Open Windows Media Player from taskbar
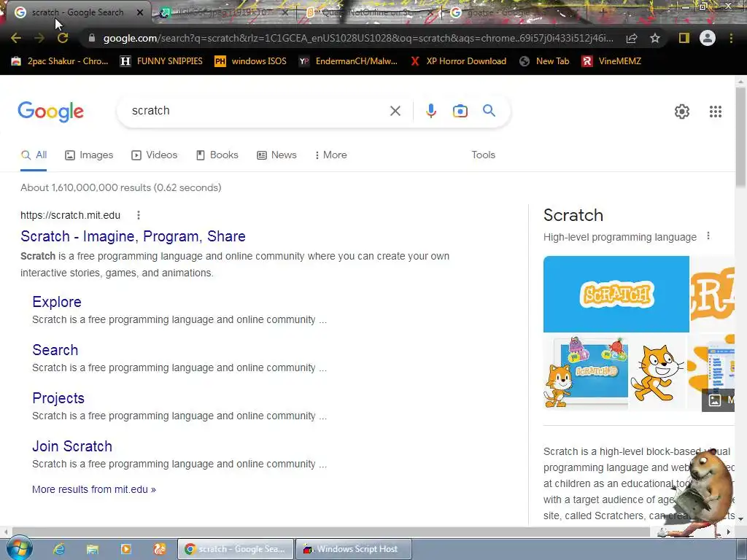The height and width of the screenshot is (560, 747). click(x=125, y=549)
